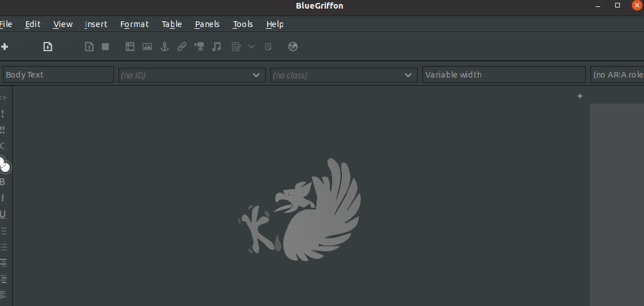Toggle code formatting with C icon

2,146
